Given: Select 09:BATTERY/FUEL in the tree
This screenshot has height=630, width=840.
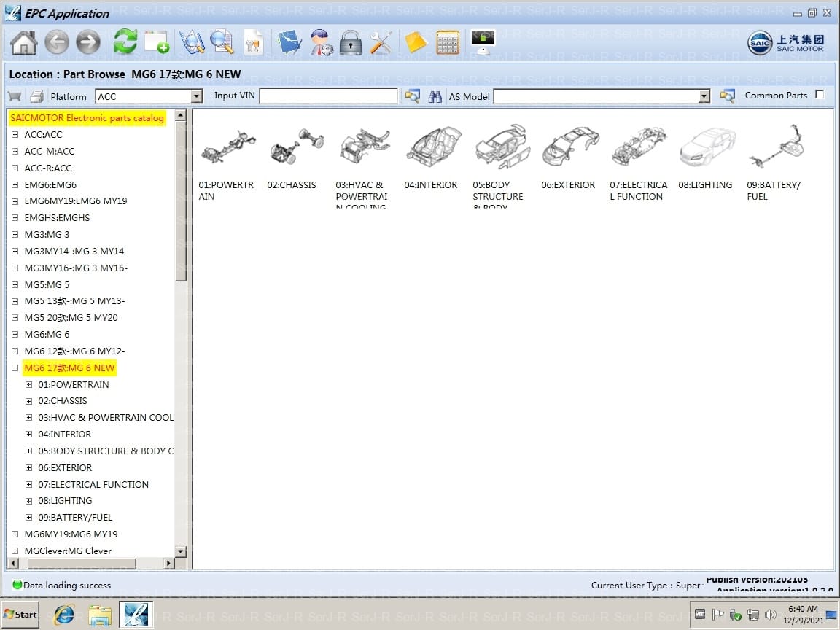Looking at the screenshot, I should click(75, 518).
